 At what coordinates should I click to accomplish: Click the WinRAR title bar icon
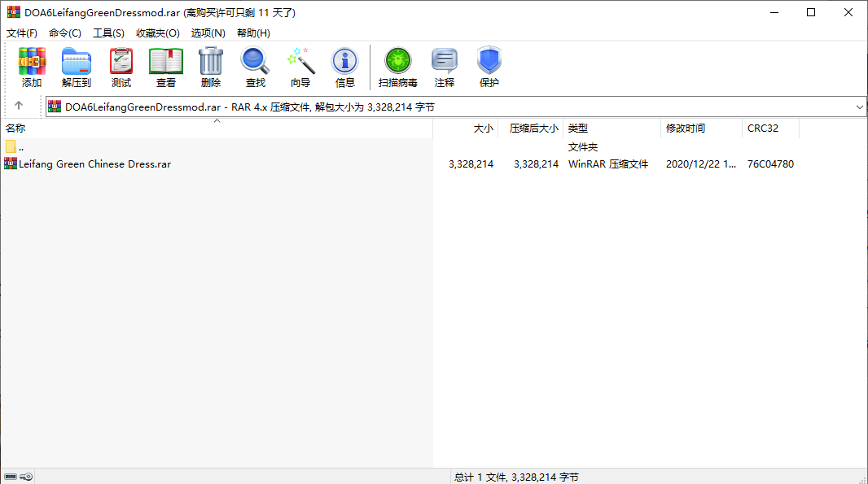(14, 12)
